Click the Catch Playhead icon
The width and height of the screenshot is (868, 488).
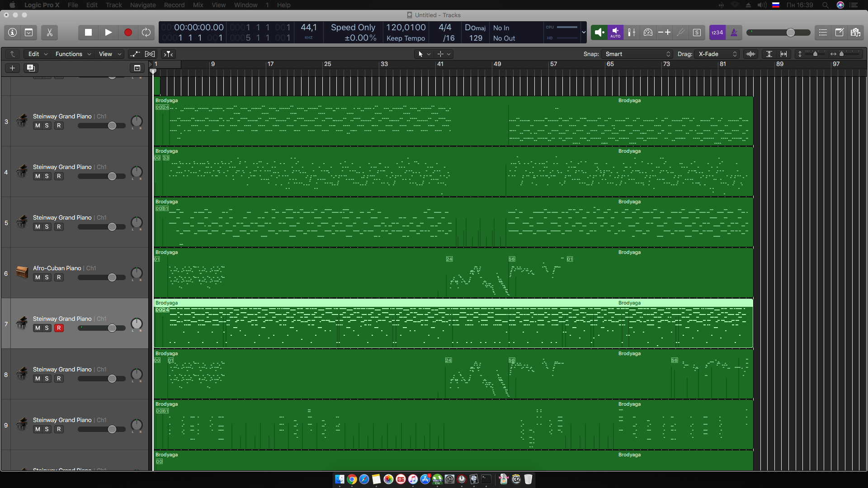click(168, 54)
